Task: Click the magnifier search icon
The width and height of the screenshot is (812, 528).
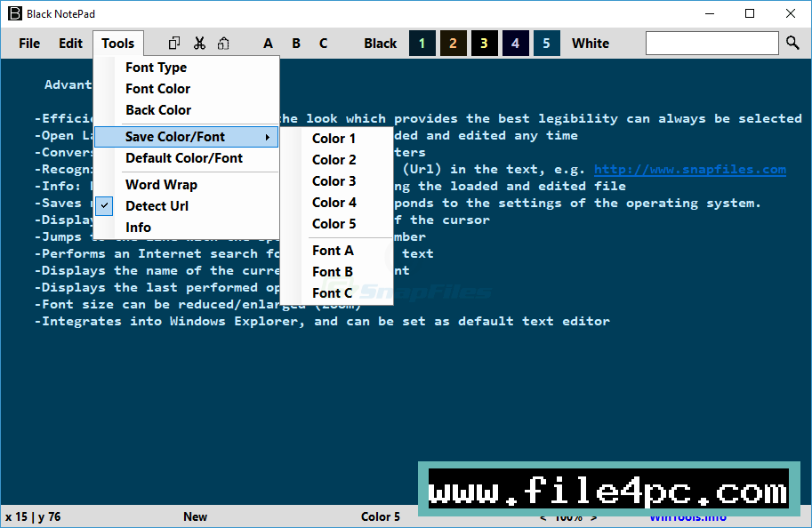Action: 792,43
